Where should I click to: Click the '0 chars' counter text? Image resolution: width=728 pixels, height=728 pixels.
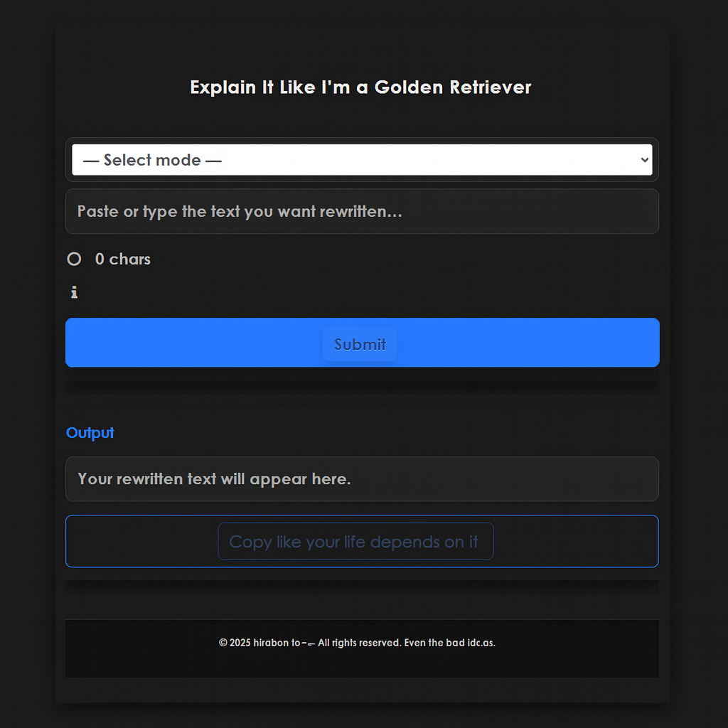point(122,259)
